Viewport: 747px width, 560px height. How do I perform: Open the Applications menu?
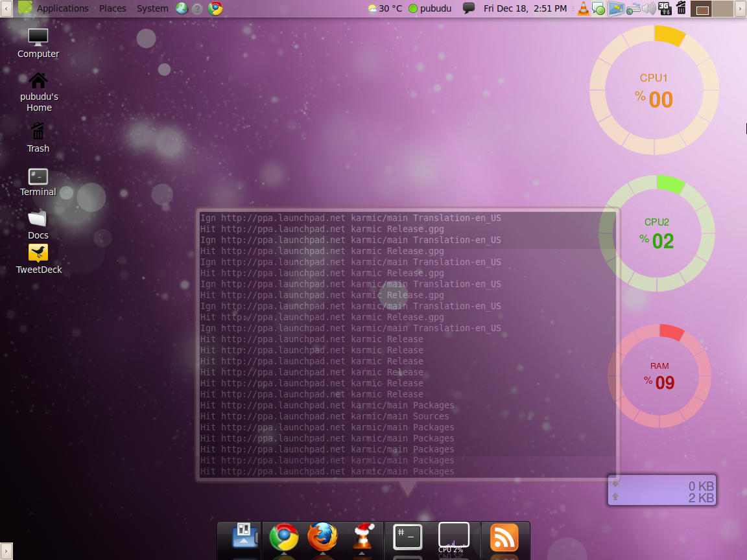[x=62, y=8]
